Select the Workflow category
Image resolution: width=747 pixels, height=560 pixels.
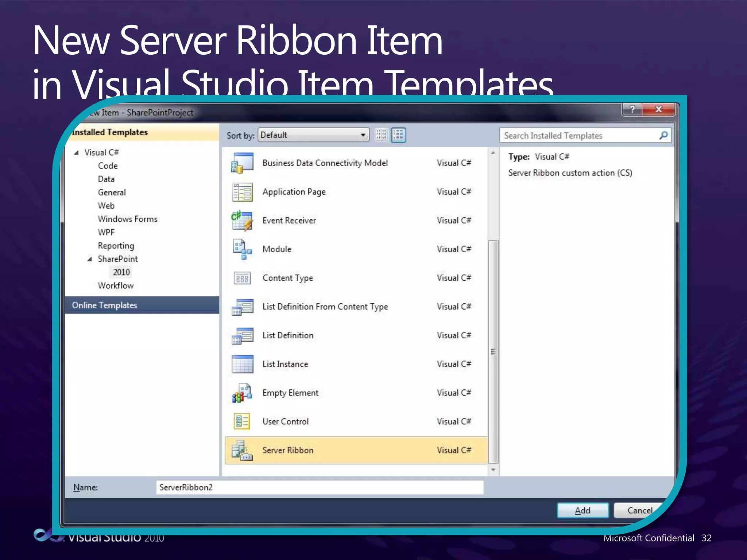coord(116,286)
